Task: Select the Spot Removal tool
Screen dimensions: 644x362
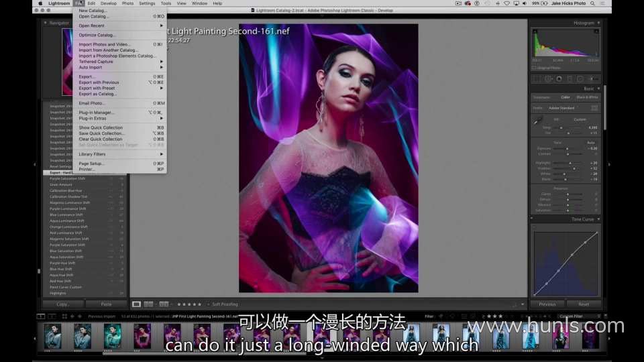Action: (548, 78)
